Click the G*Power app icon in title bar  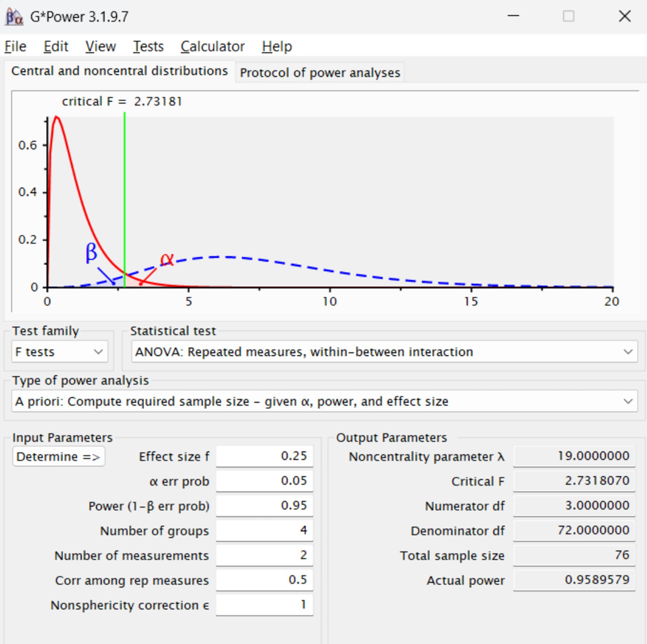point(14,17)
